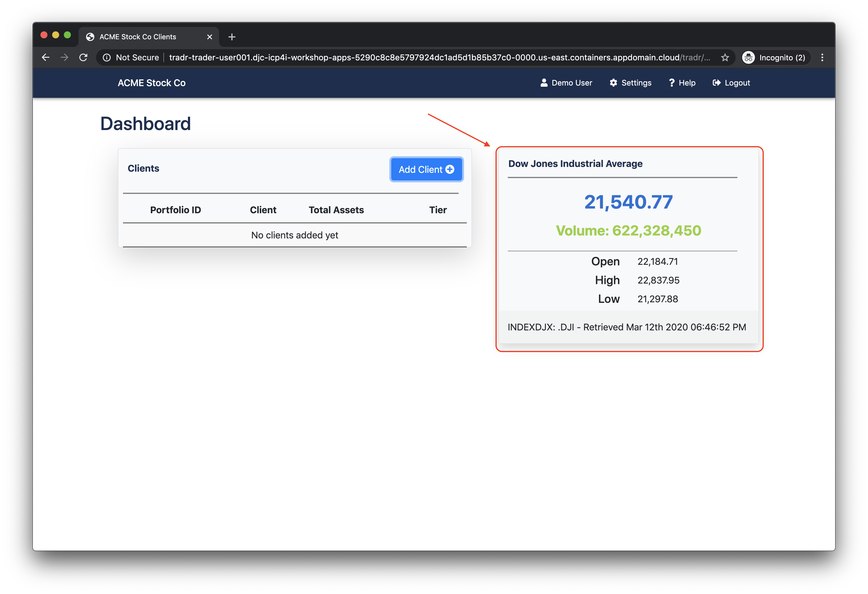This screenshot has height=594, width=868.
Task: Click the Logout link
Action: (731, 83)
